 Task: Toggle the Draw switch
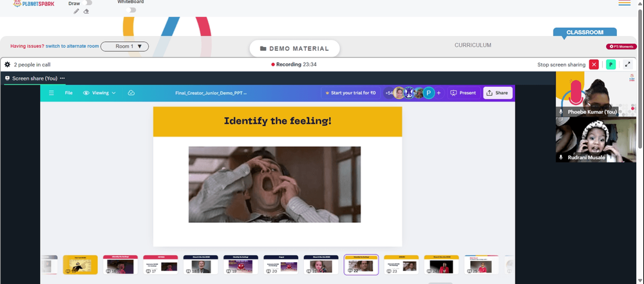(87, 3)
